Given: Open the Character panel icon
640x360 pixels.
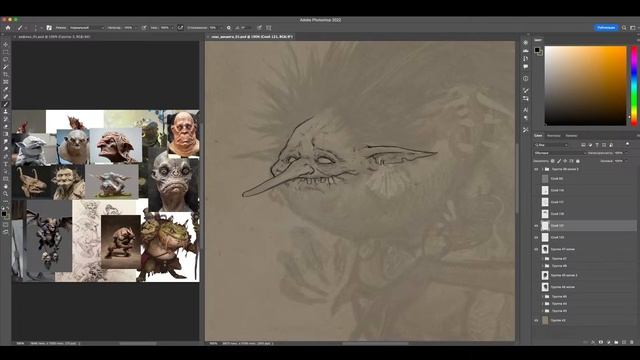Looking at the screenshot, I should [526, 110].
